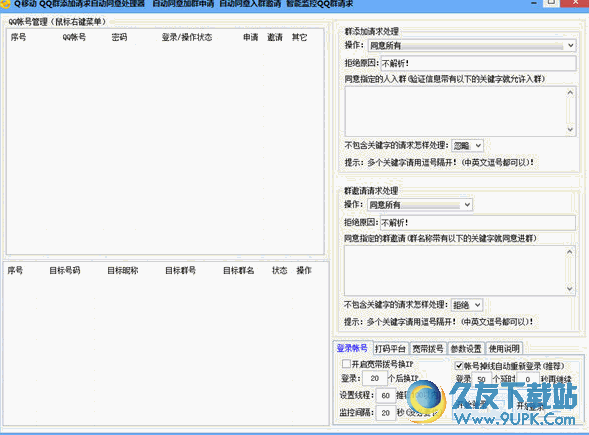Image resolution: width=589 pixels, height=435 pixels.
Task: Click 邀请 column header
Action: [275, 37]
